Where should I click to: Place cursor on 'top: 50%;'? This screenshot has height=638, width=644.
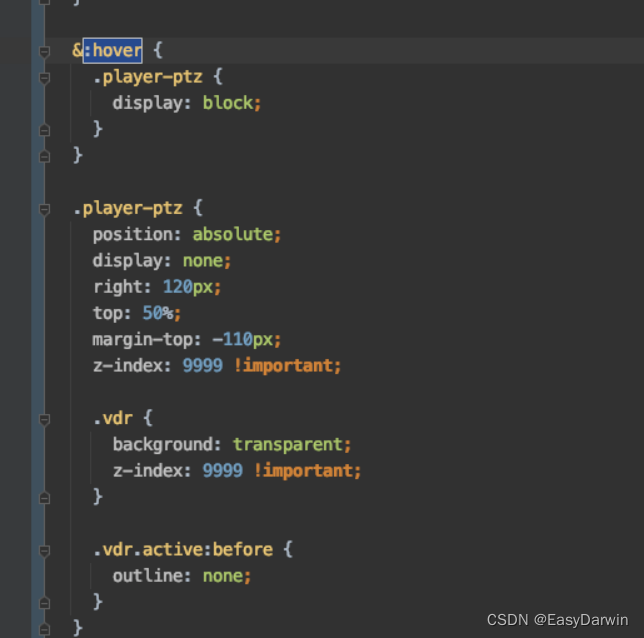(137, 313)
